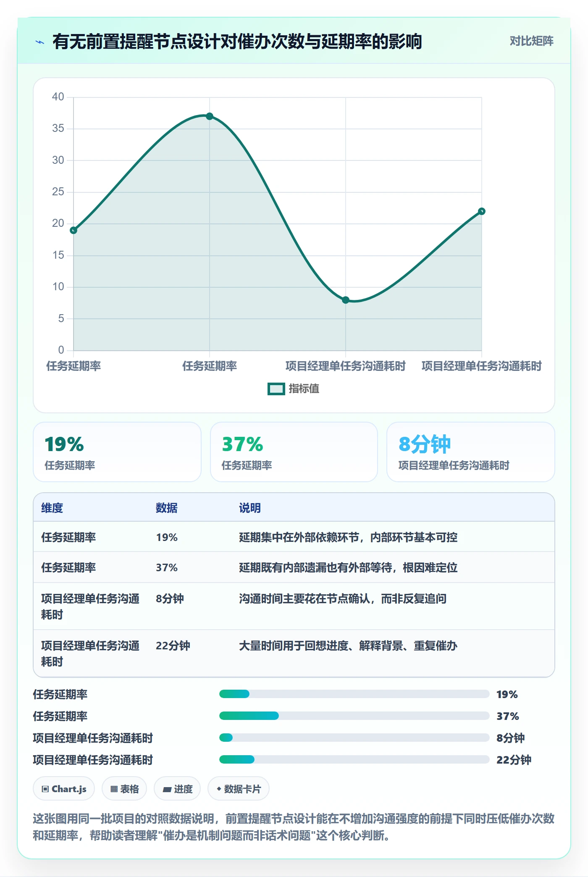This screenshot has width=588, height=877.
Task: Select the text 延期既有内部遗漏也有外部等待，根因难定位
Action: (348, 567)
